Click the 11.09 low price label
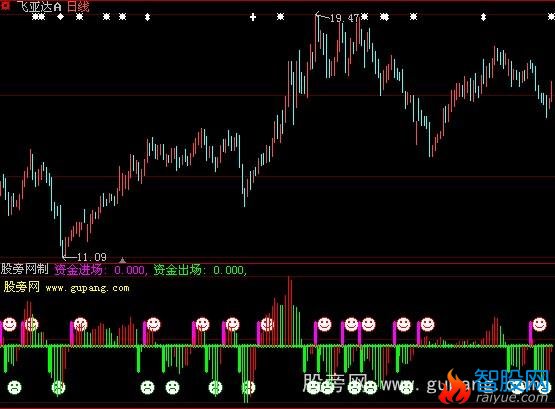 tap(92, 257)
